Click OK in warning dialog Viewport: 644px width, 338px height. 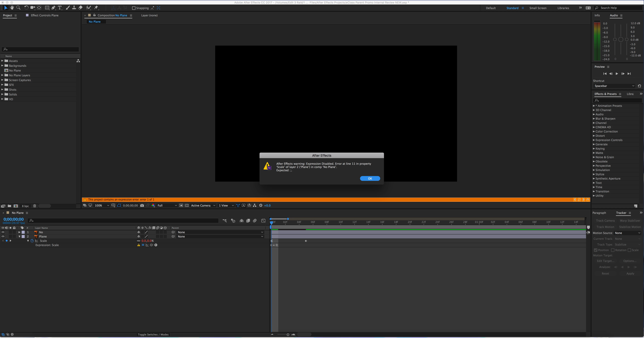click(x=370, y=178)
